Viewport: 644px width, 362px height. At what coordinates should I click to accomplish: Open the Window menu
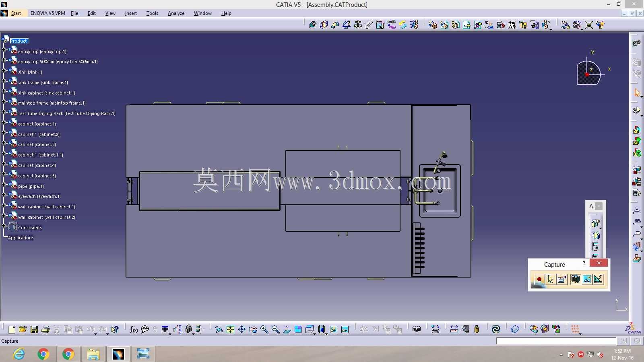203,13
